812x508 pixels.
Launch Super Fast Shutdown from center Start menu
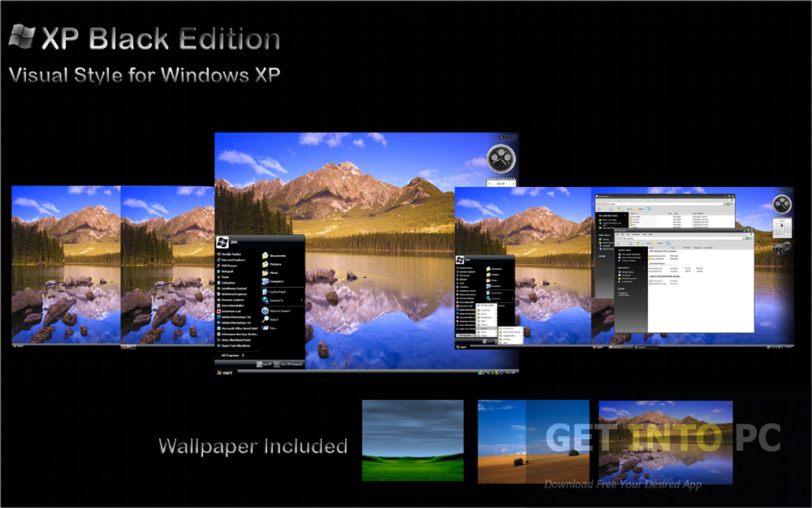(234, 345)
